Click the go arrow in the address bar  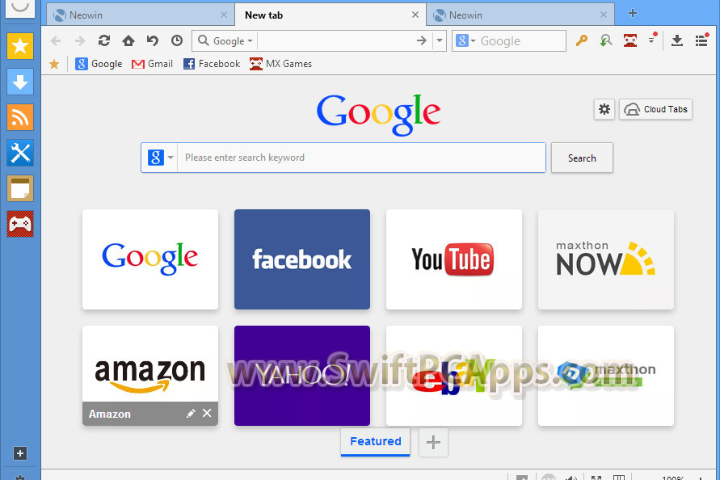(422, 41)
